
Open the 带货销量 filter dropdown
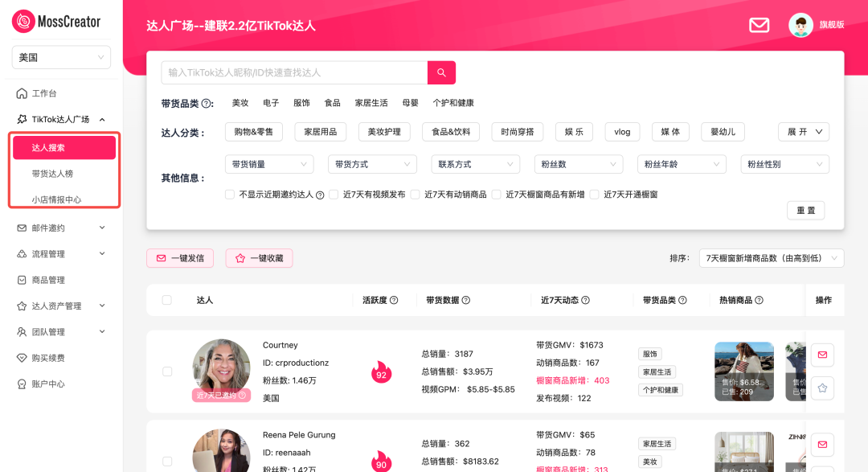point(269,164)
